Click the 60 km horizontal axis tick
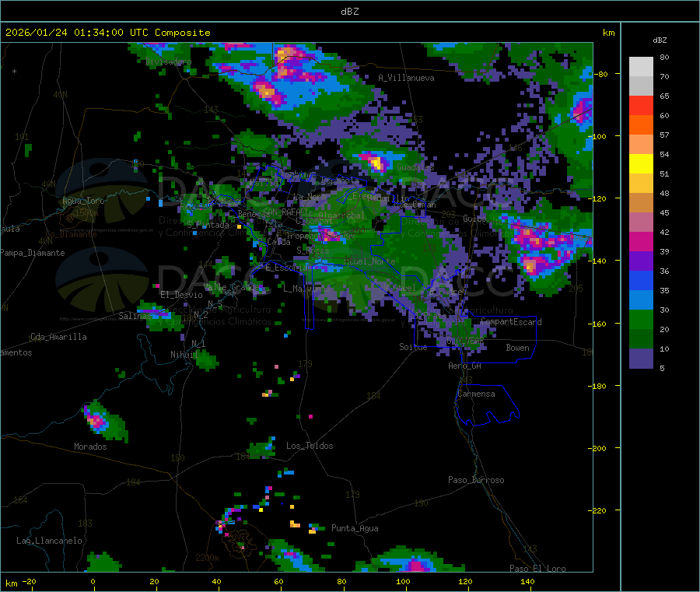The image size is (700, 592). pyautogui.click(x=279, y=581)
